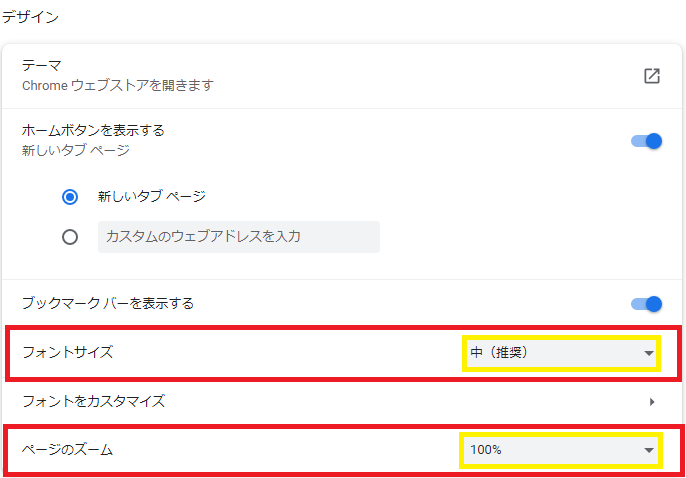Choose the custom web address radio button
Viewport: 686px width, 478px height.
(x=70, y=237)
